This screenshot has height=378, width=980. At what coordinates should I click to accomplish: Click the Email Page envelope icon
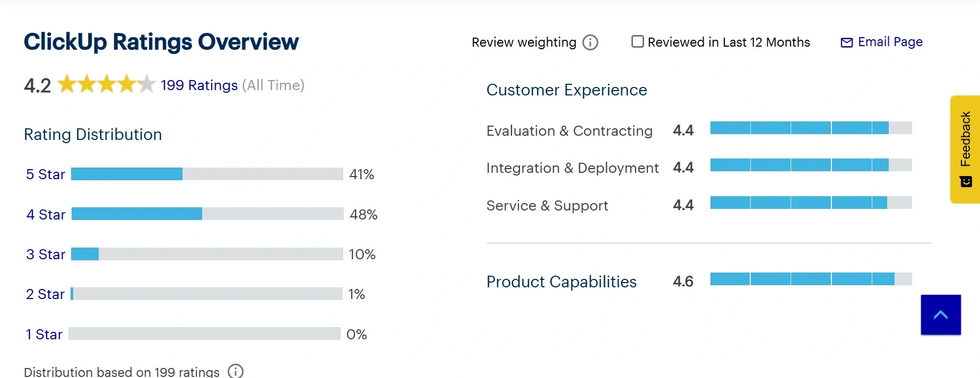(846, 42)
